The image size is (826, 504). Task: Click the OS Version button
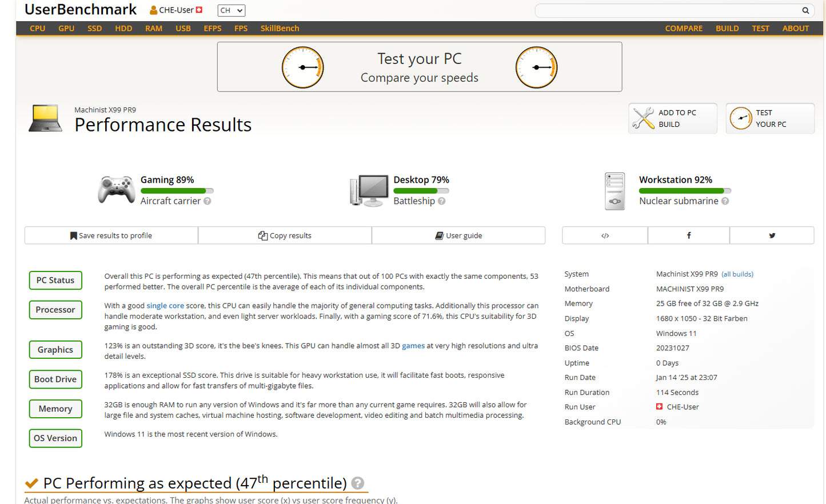55,438
